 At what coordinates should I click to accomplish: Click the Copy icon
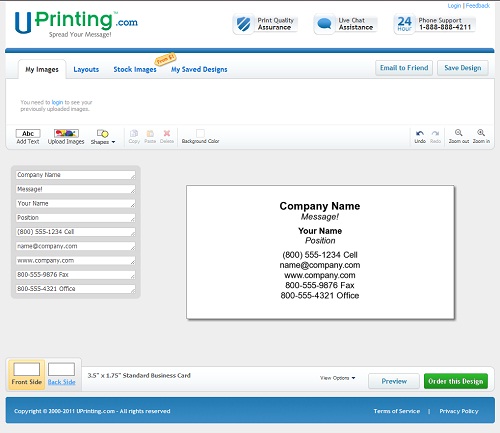point(134,133)
